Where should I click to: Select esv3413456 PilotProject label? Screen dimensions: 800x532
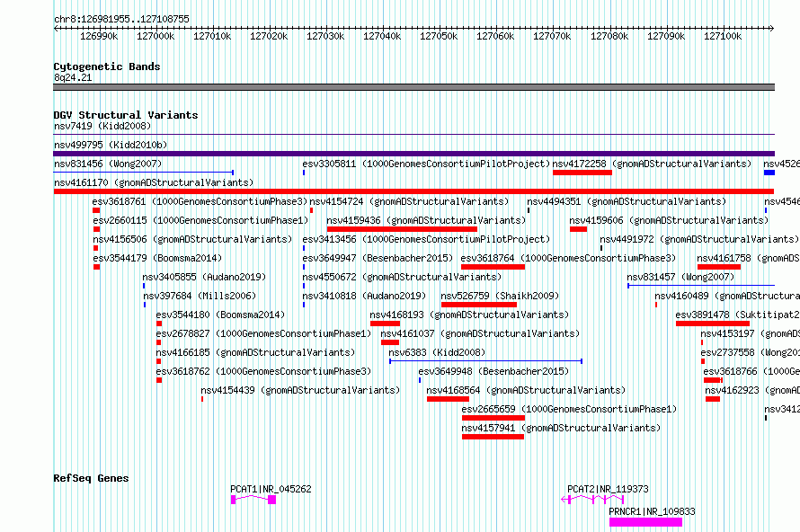[x=426, y=239]
